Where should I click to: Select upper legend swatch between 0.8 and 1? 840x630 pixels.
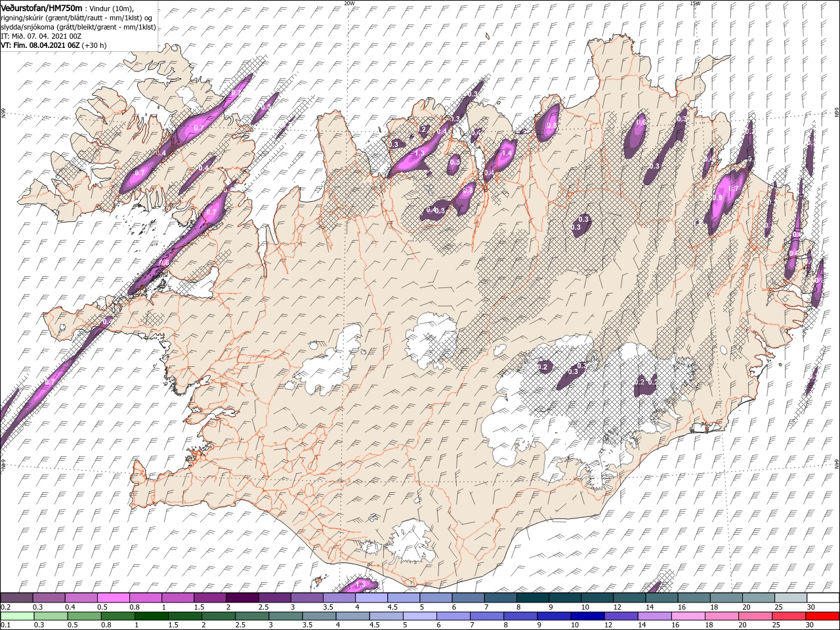(x=146, y=598)
